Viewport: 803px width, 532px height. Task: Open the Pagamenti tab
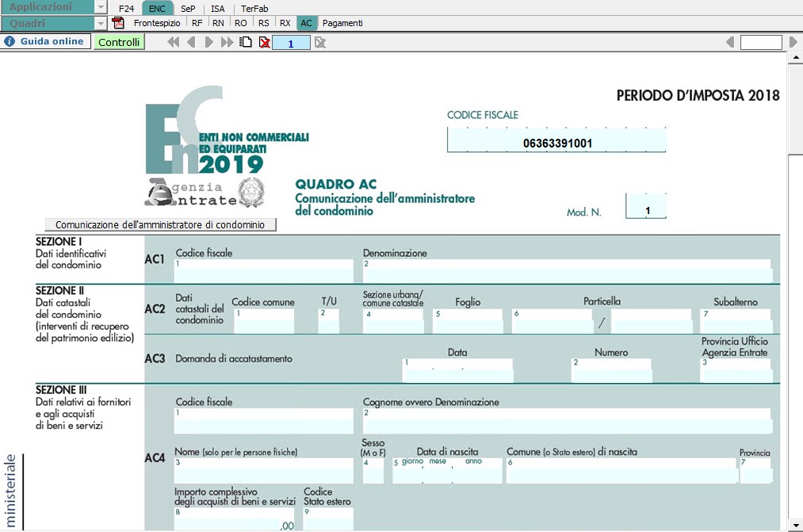tap(342, 23)
